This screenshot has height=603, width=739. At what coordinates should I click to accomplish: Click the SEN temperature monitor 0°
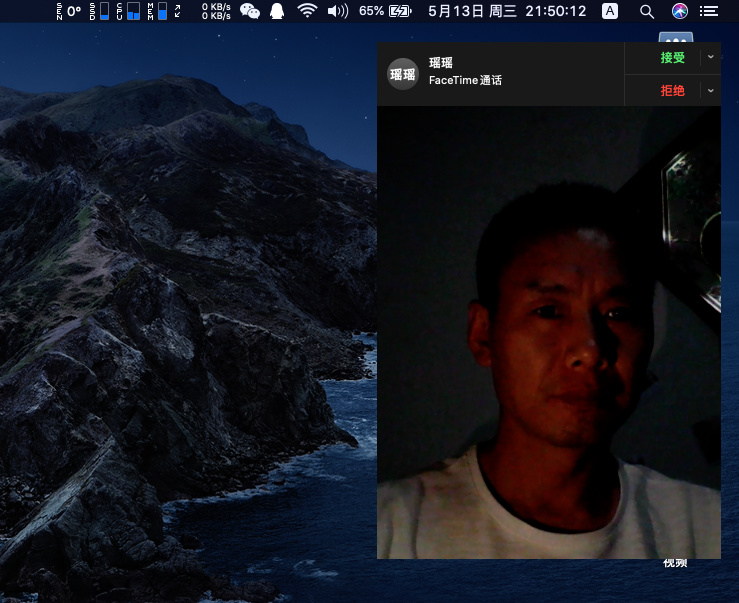point(69,11)
